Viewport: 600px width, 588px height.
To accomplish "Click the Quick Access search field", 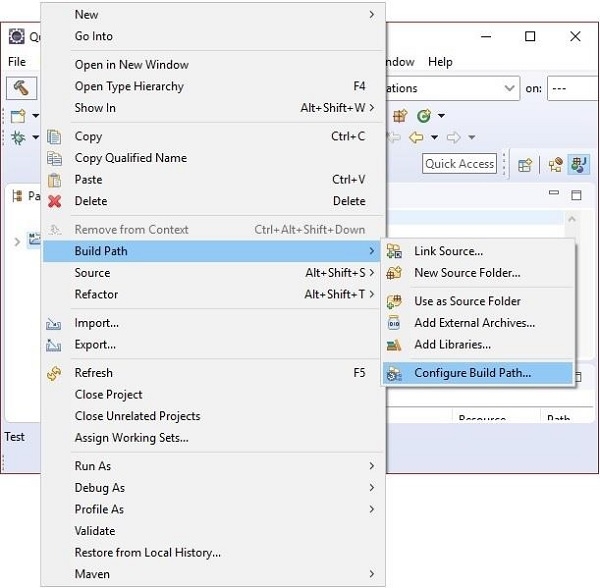I will pyautogui.click(x=459, y=164).
